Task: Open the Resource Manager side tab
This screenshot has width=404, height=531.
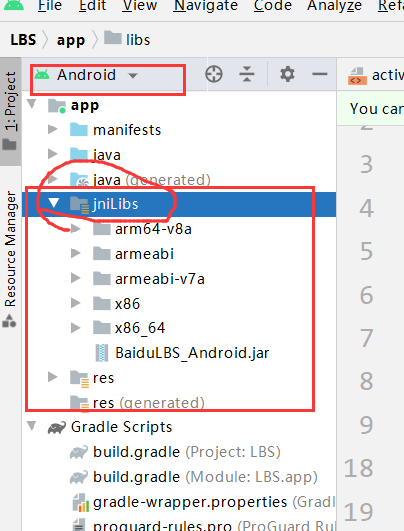Action: pos(10,259)
